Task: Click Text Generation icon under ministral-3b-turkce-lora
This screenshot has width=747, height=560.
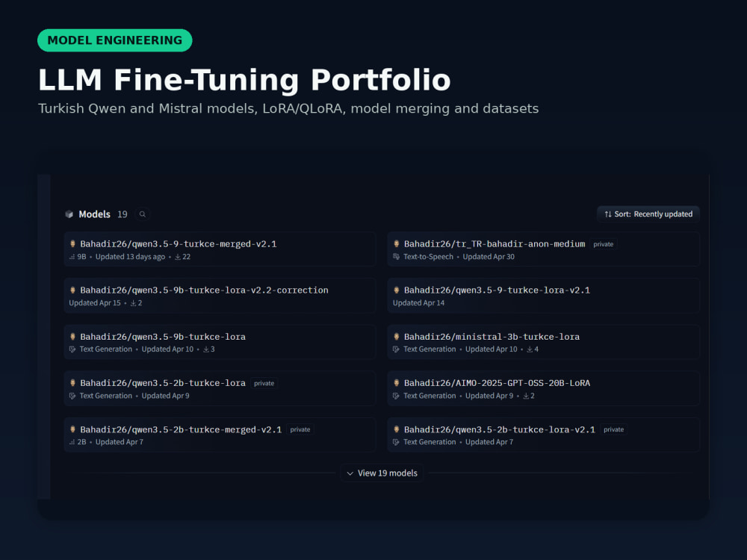Action: pyautogui.click(x=396, y=349)
